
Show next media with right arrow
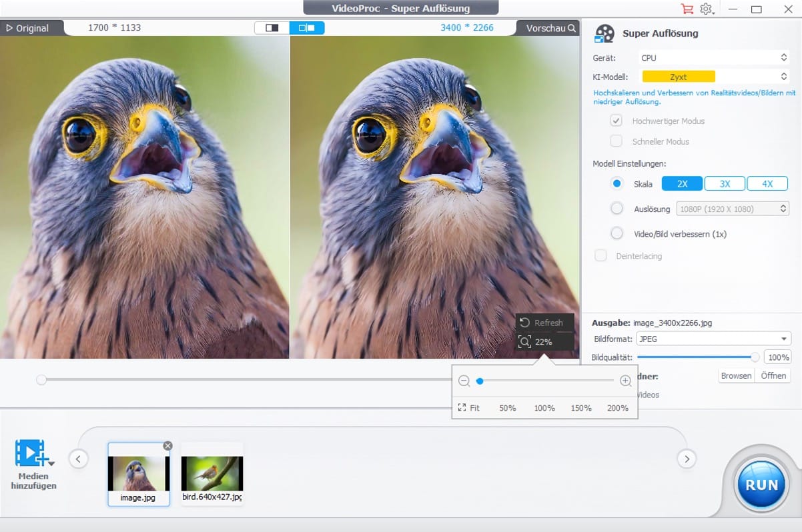(x=687, y=459)
